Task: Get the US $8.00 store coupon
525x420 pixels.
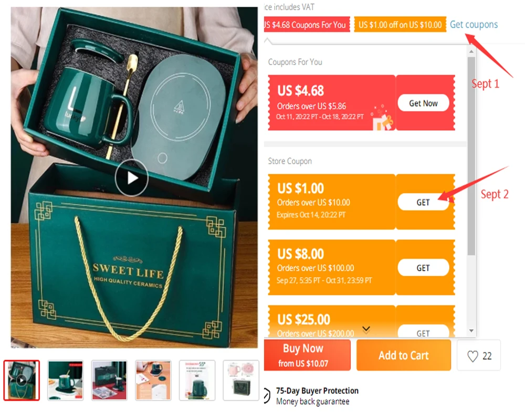Action: coord(423,268)
